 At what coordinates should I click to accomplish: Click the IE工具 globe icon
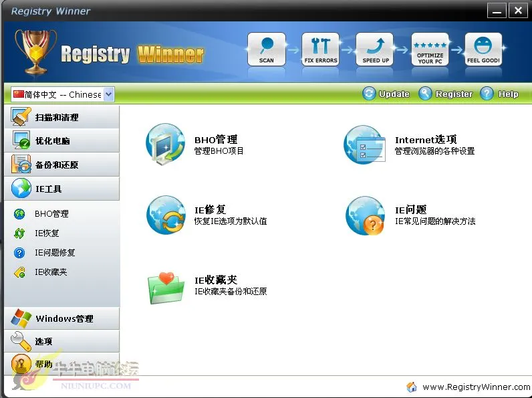(x=21, y=188)
